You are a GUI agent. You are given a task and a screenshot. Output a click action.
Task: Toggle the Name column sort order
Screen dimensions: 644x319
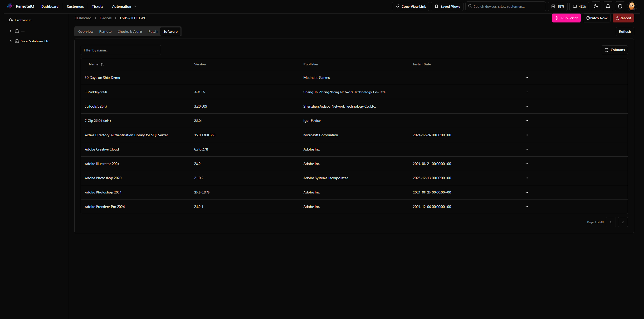pos(103,64)
